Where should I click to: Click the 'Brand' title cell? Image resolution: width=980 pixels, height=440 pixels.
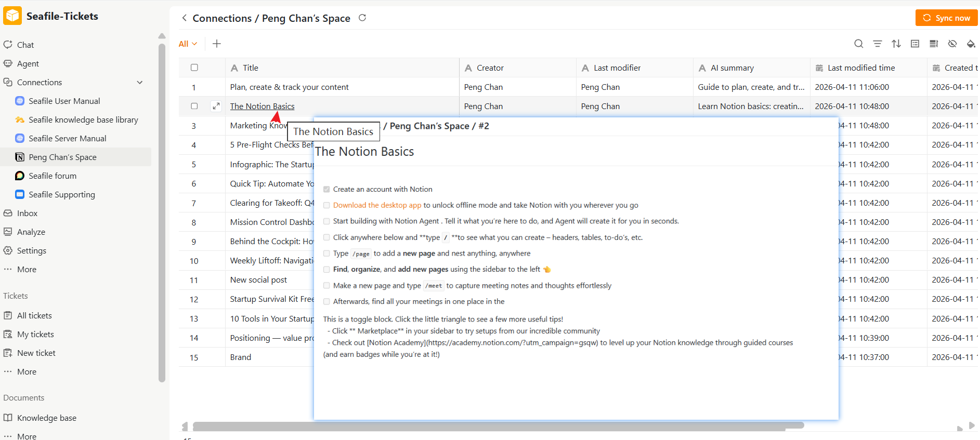[x=241, y=357]
